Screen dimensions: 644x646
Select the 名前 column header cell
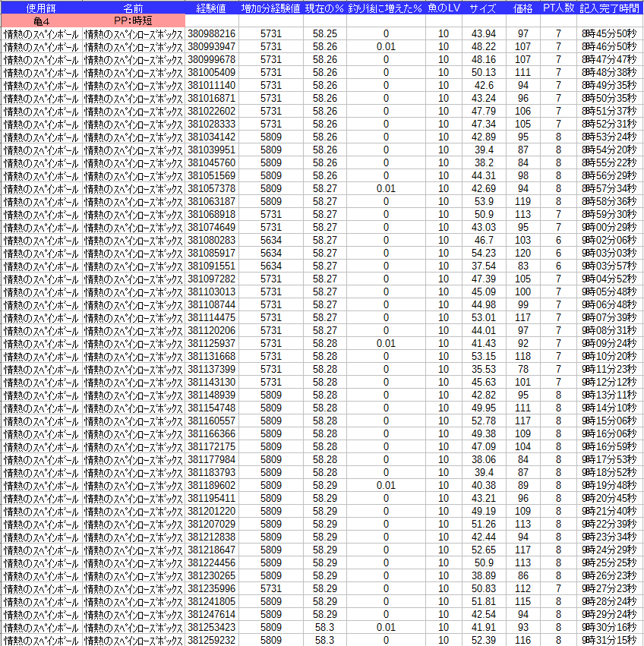pos(133,8)
